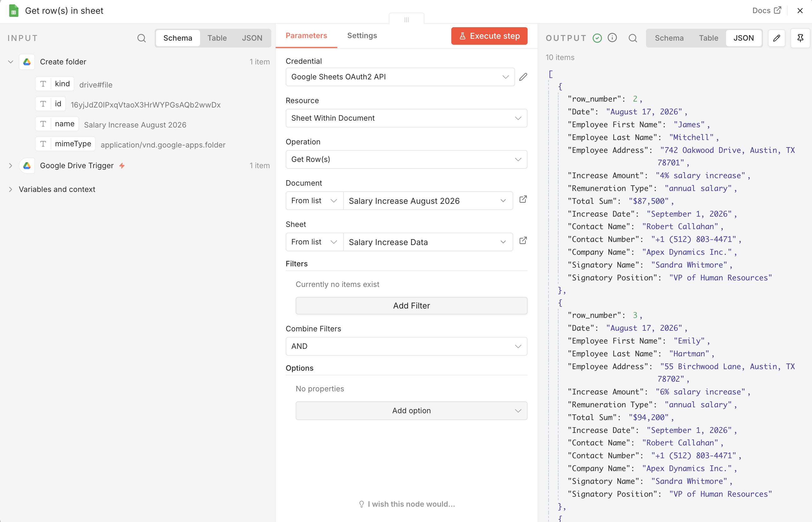Switch input view to Table
This screenshot has height=522, width=812.
pyautogui.click(x=217, y=38)
